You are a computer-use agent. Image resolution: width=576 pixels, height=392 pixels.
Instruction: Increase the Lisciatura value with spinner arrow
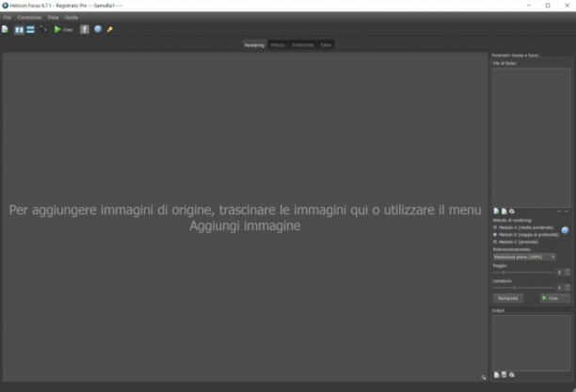[x=568, y=286]
